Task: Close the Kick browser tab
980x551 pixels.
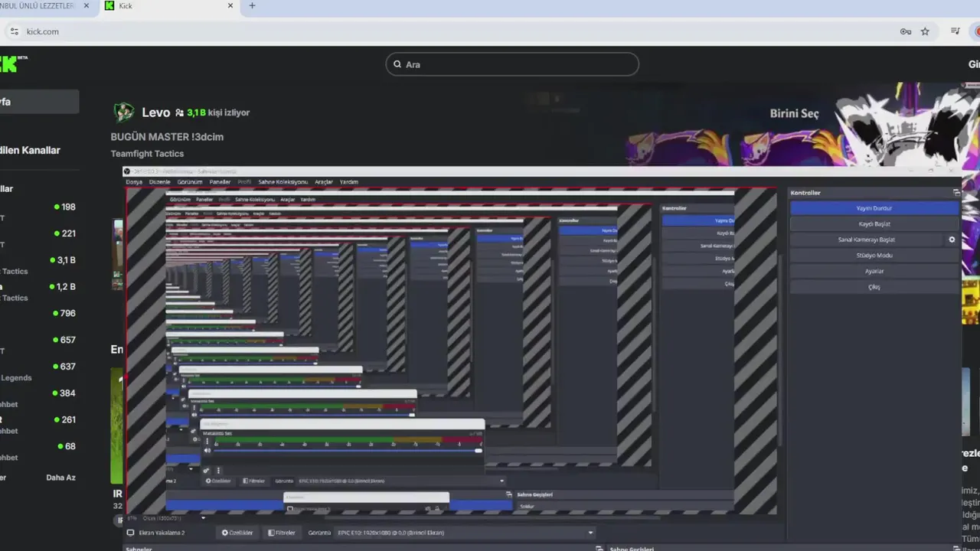Action: (x=230, y=6)
